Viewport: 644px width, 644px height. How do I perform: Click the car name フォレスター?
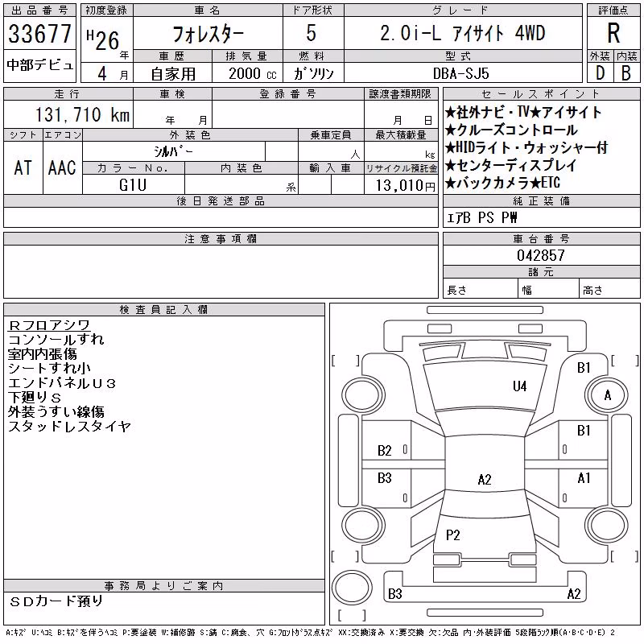coord(208,34)
